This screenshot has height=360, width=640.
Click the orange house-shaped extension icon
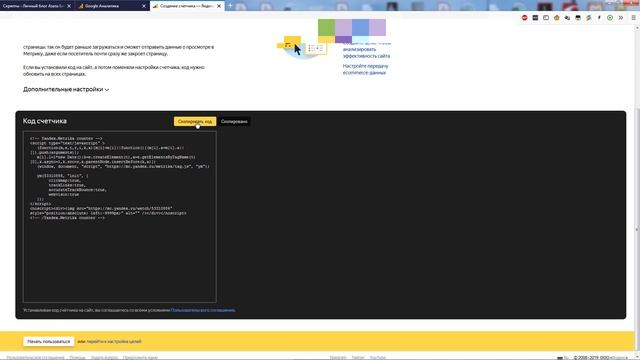tap(556, 18)
